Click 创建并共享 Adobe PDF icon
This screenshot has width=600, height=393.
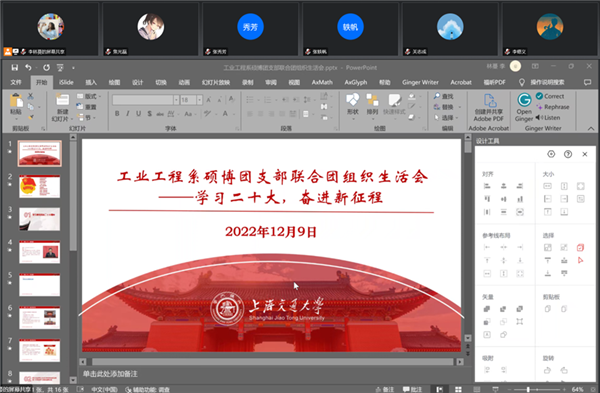tap(489, 108)
